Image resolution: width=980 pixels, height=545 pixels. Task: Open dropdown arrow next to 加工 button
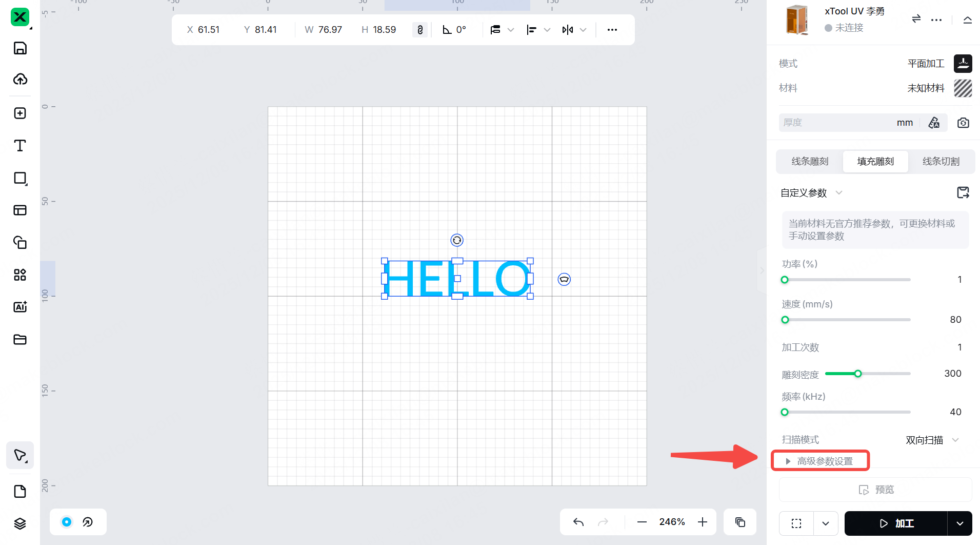point(959,523)
